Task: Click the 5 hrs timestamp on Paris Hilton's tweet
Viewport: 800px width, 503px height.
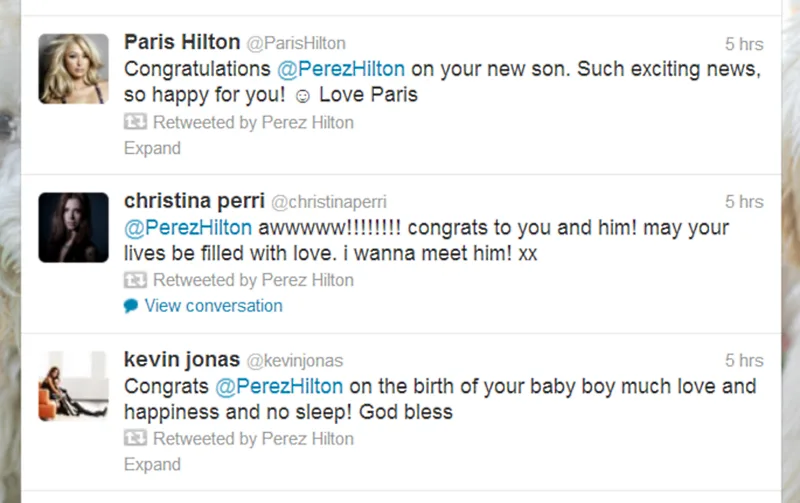Action: click(x=744, y=44)
